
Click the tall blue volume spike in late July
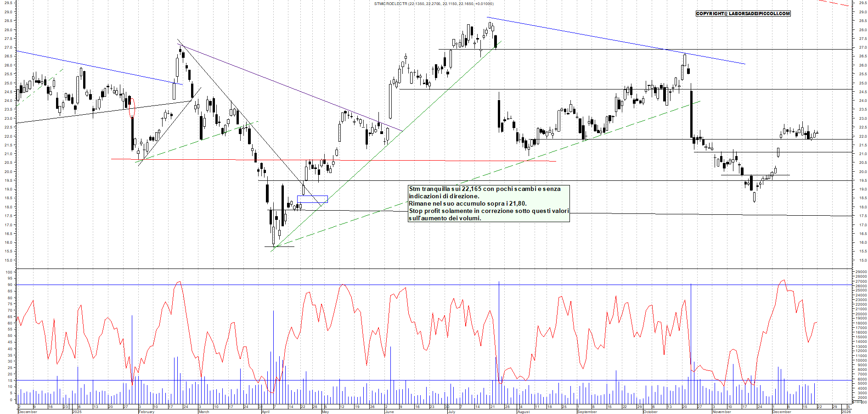[x=499, y=330]
